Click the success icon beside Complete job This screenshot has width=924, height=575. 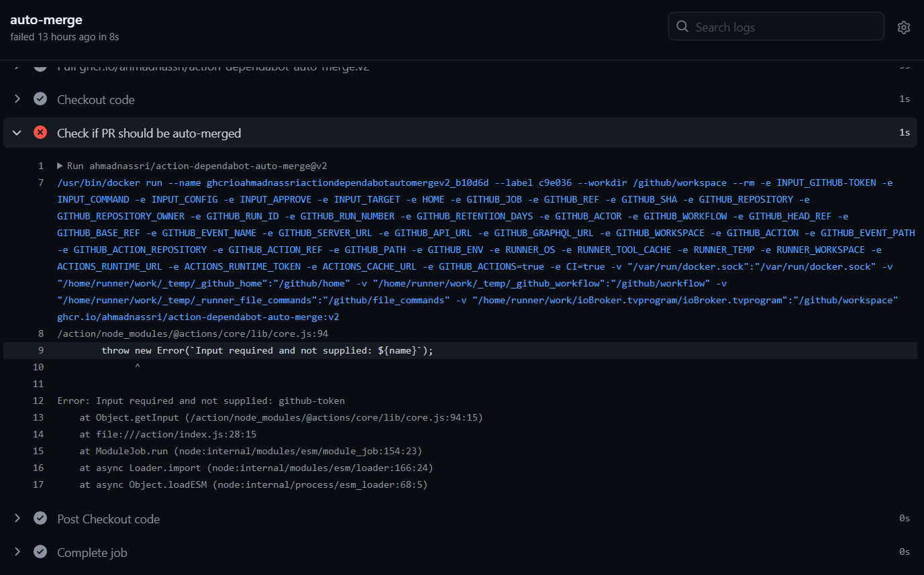coord(40,552)
